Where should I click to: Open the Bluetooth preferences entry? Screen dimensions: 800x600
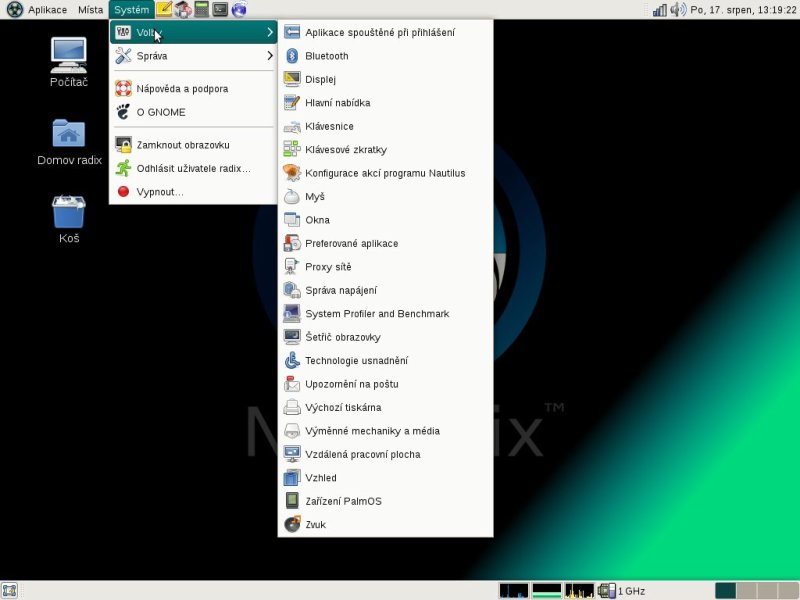pos(326,56)
